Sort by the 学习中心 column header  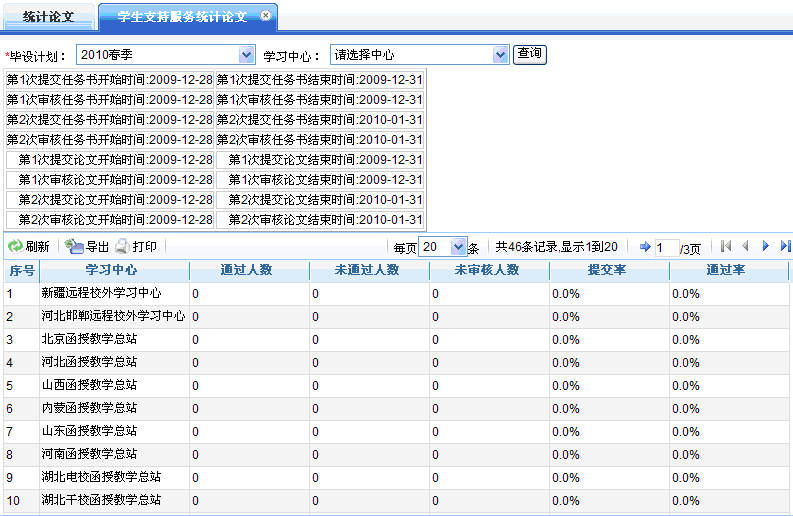pyautogui.click(x=114, y=270)
